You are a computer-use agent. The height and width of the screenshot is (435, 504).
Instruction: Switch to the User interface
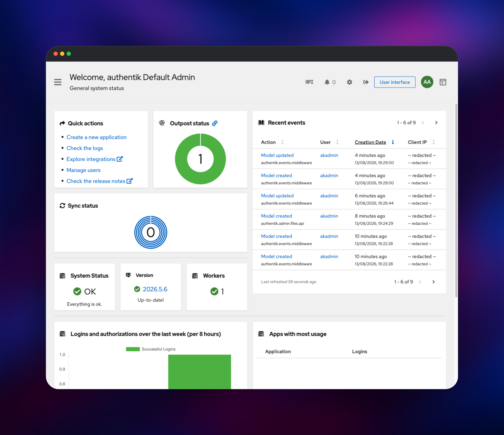pos(395,82)
